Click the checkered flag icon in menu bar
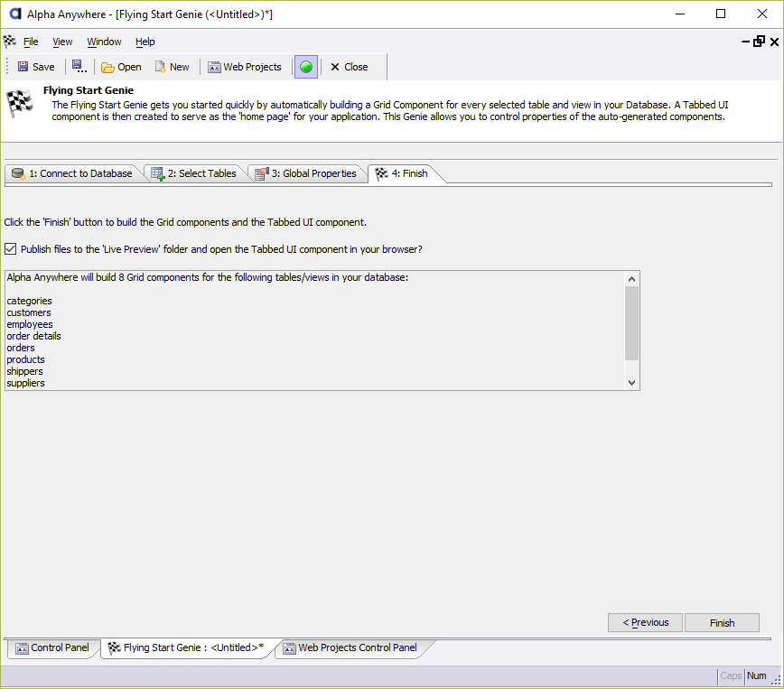The height and width of the screenshot is (689, 784). [10, 41]
